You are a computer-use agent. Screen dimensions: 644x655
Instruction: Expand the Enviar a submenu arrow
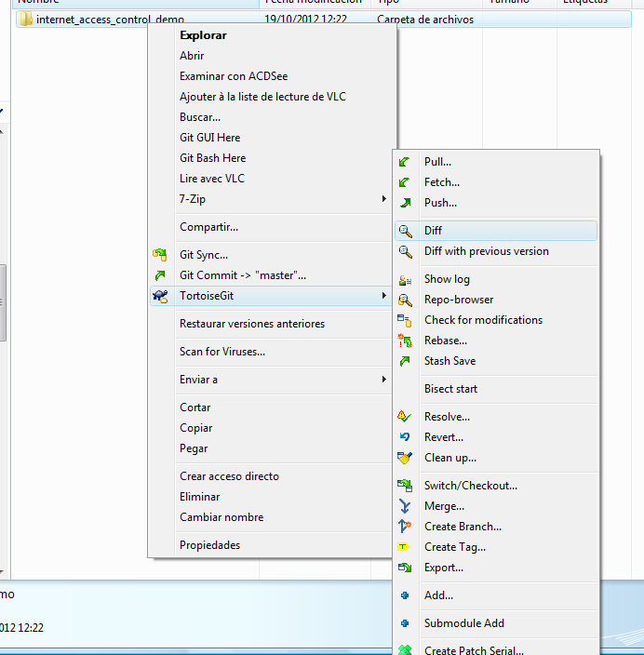383,379
